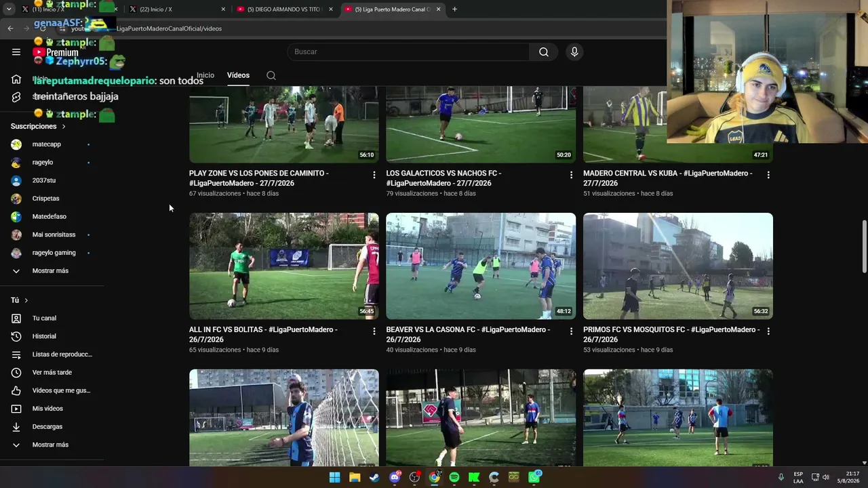Open the LOS GALACTICOS VS NACHOS FC title
Viewport: 868px width, 488px height.
(x=443, y=178)
